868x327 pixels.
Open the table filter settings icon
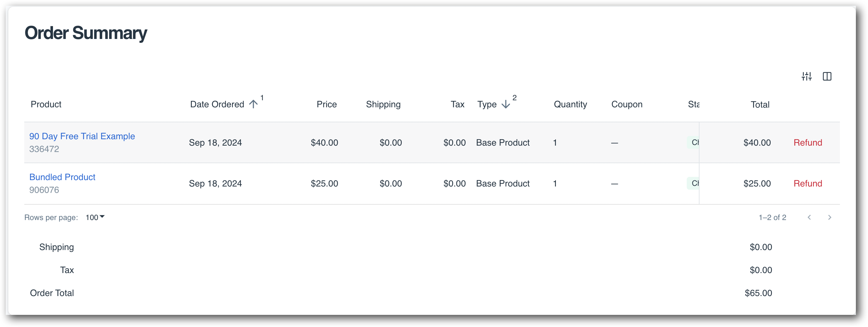coord(806,77)
